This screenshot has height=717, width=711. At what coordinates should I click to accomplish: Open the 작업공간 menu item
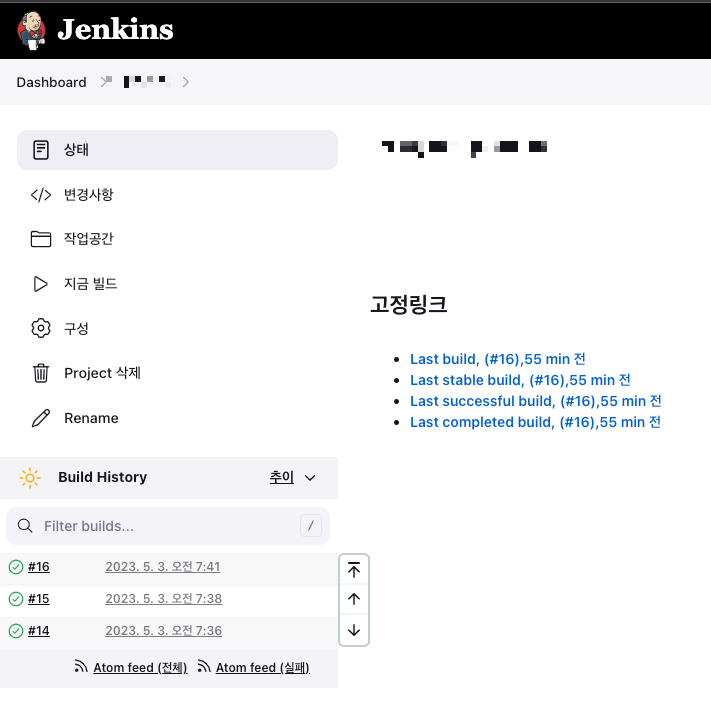(x=88, y=239)
